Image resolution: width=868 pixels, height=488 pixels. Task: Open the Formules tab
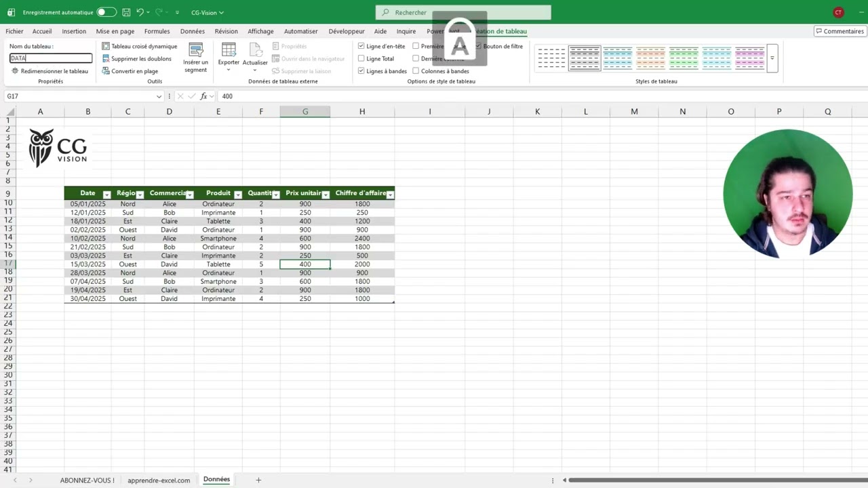pos(157,31)
